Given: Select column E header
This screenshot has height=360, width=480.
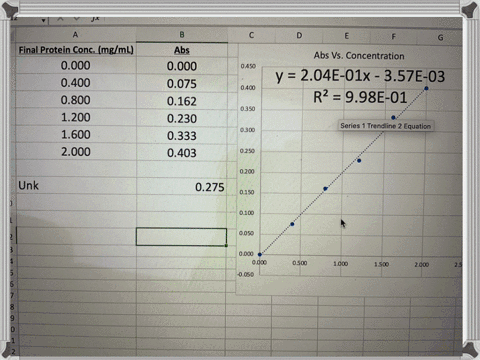Looking at the screenshot, I should (347, 36).
